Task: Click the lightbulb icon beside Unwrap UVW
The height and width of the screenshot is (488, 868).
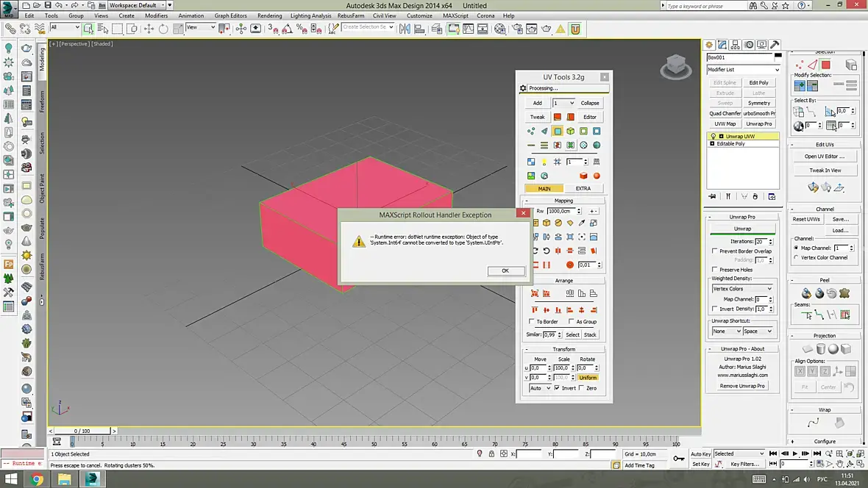Action: 713,137
